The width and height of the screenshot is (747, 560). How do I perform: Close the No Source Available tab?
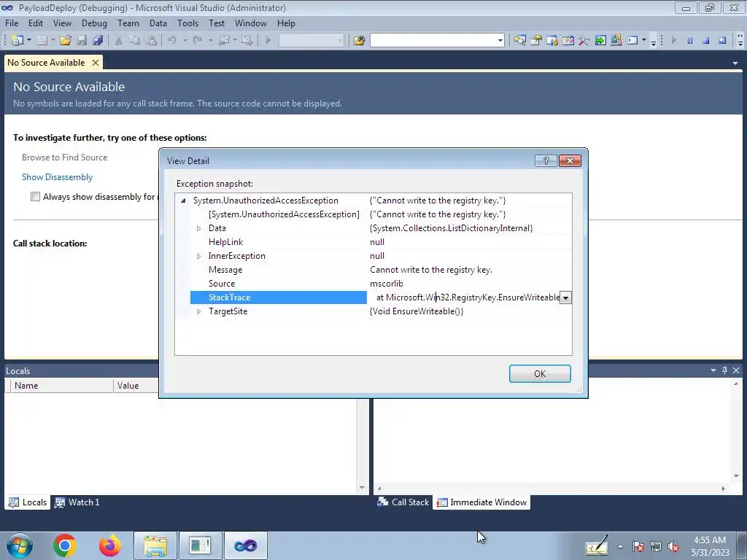[96, 63]
